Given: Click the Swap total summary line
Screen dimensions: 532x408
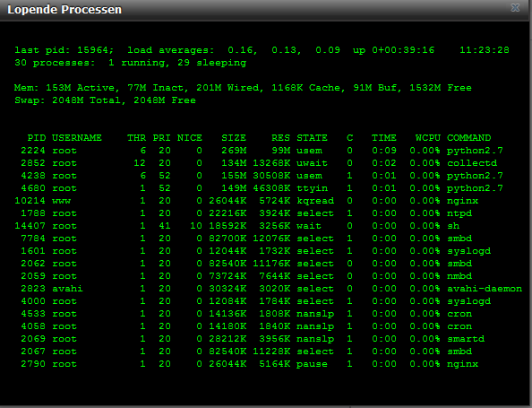Looking at the screenshot, I should [x=105, y=100].
